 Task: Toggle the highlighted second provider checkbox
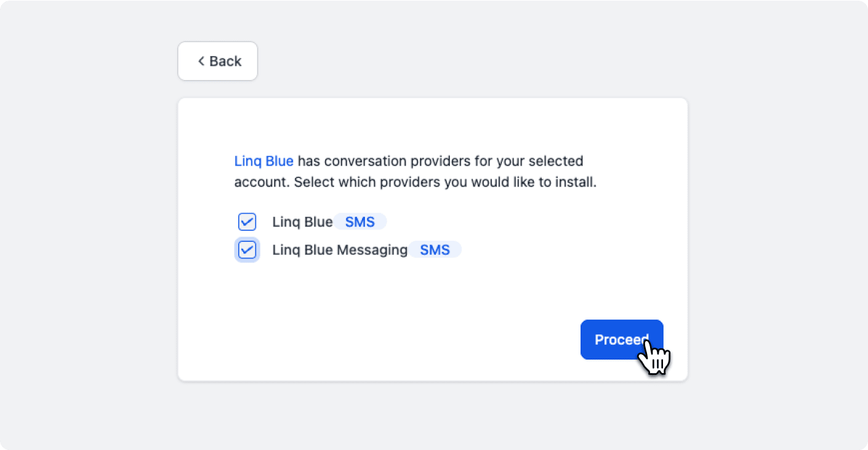click(247, 250)
